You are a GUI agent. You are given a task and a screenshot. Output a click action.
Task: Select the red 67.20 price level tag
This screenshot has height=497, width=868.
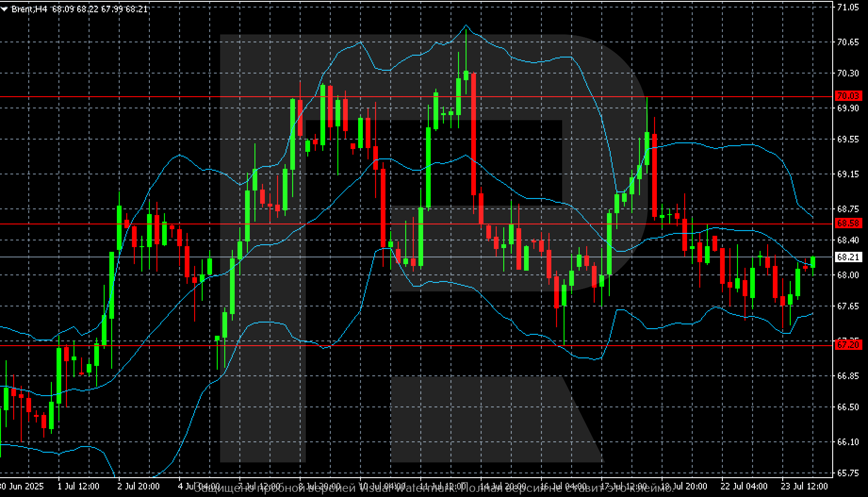tap(848, 345)
